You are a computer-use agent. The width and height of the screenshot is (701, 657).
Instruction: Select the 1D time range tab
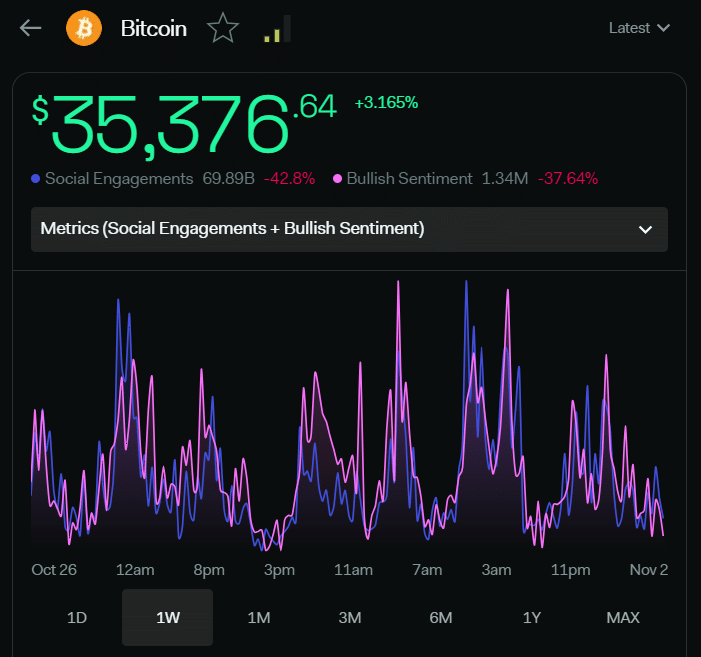click(76, 618)
